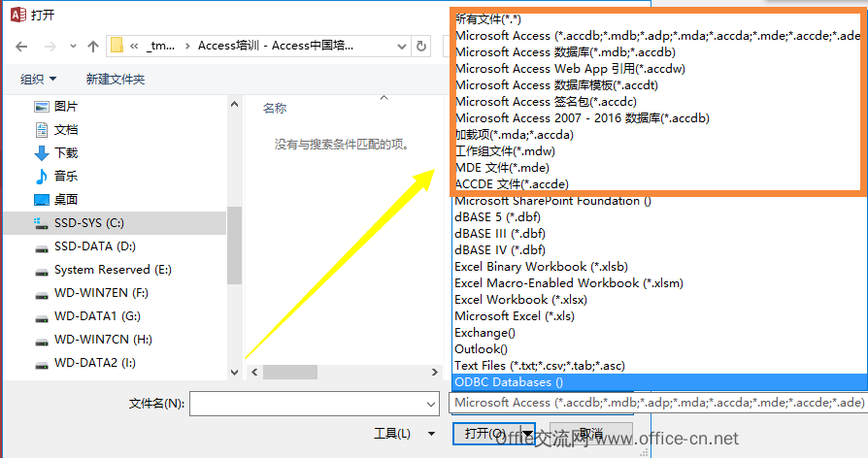The width and height of the screenshot is (868, 458).
Task: Click the WD-WIN7CN (H:) drive icon
Action: tap(41, 340)
